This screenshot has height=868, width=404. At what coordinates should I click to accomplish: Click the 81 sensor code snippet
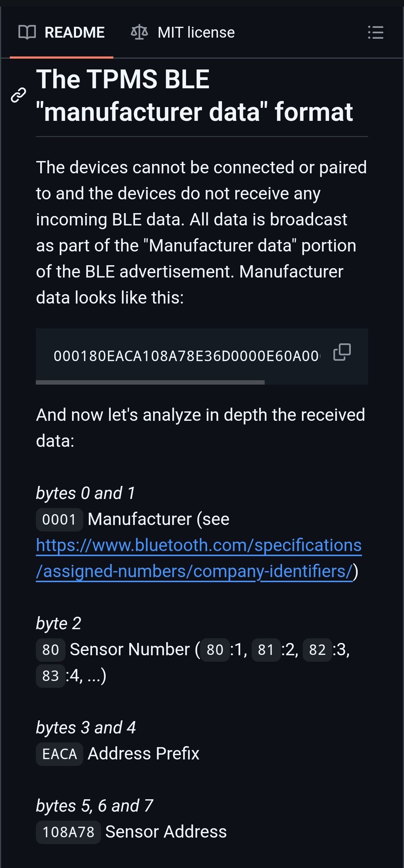coord(266,650)
